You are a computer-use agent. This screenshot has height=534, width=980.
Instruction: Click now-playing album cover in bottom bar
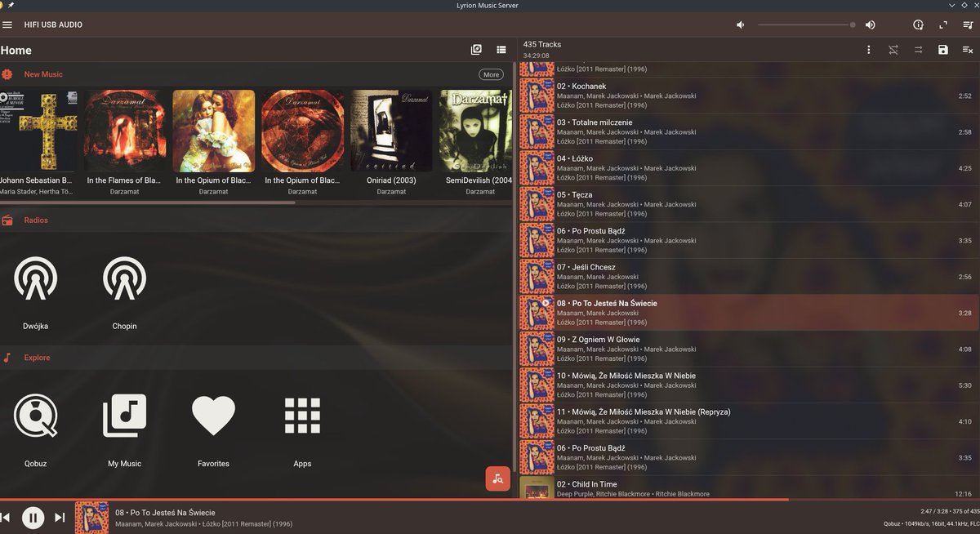coord(91,518)
